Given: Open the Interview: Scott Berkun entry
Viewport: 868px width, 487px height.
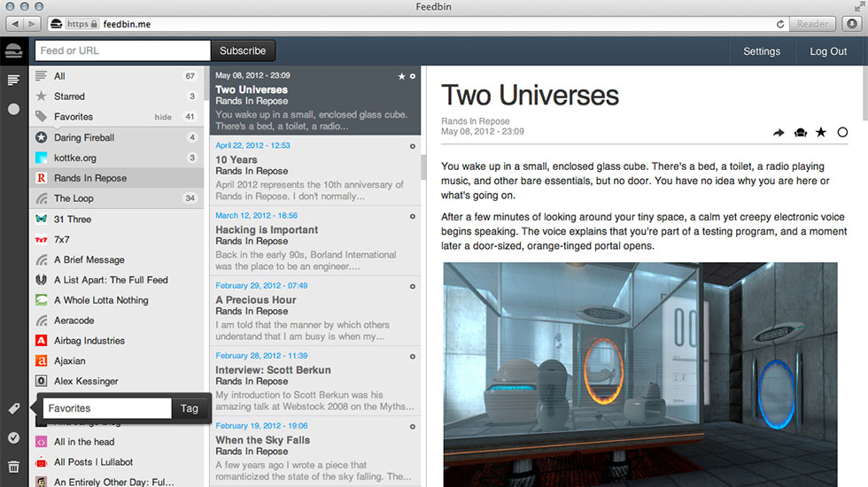Looking at the screenshot, I should (x=315, y=382).
